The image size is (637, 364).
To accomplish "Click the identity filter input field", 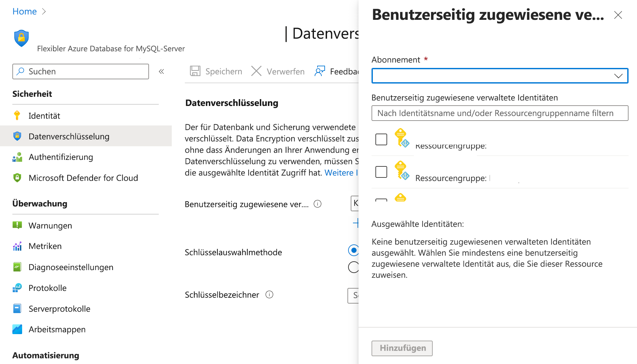I will [500, 113].
